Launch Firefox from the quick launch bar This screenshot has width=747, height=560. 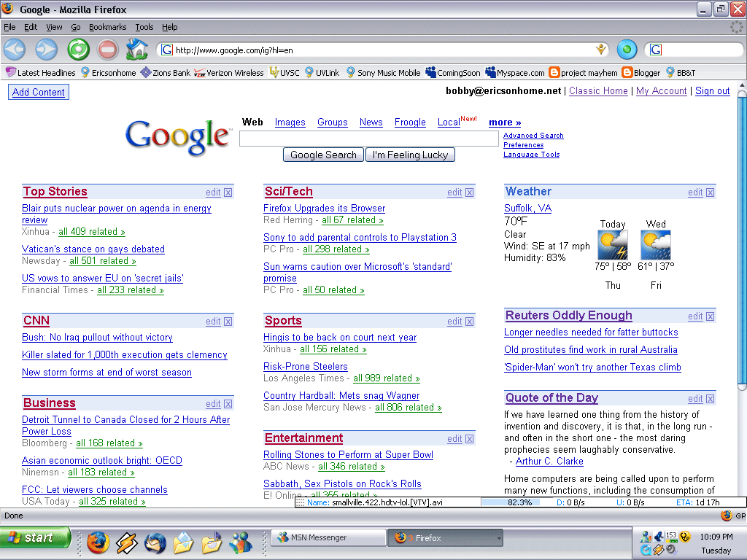click(98, 542)
